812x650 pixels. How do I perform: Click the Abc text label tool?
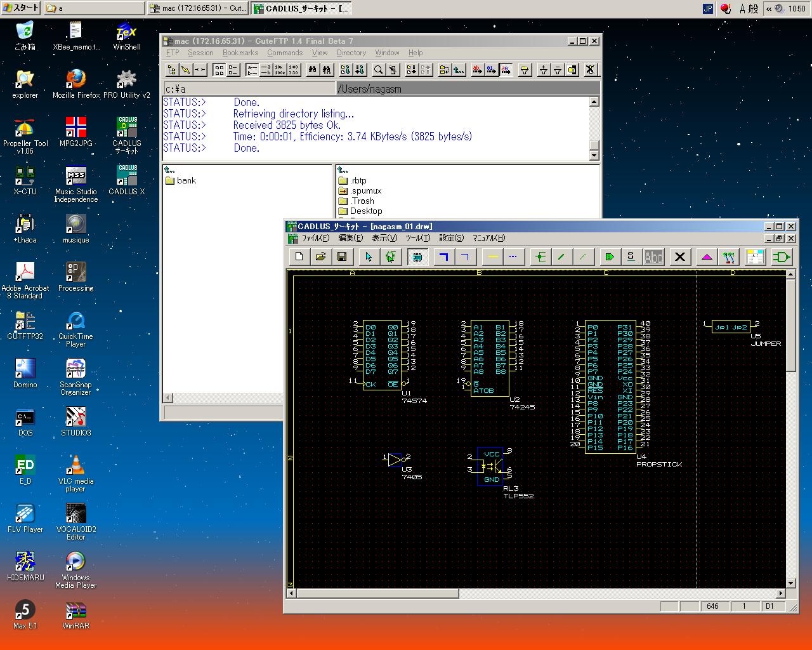click(x=653, y=256)
